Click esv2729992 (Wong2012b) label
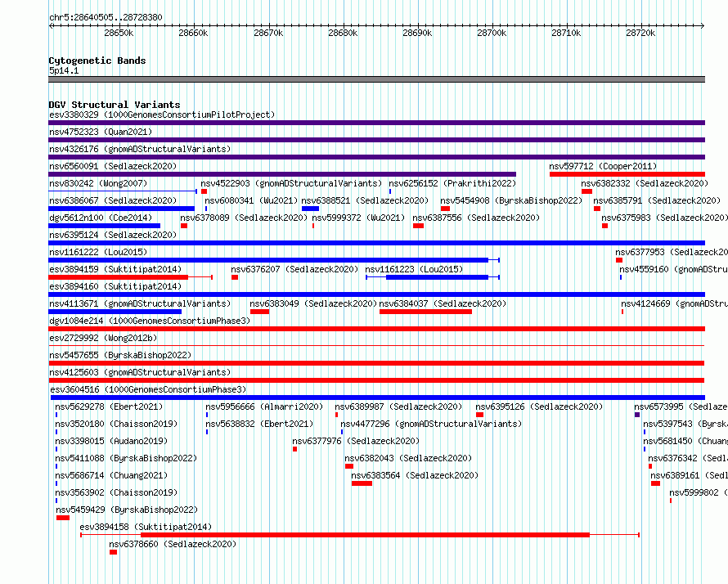Screen dimensions: 728x584 (x=103, y=338)
